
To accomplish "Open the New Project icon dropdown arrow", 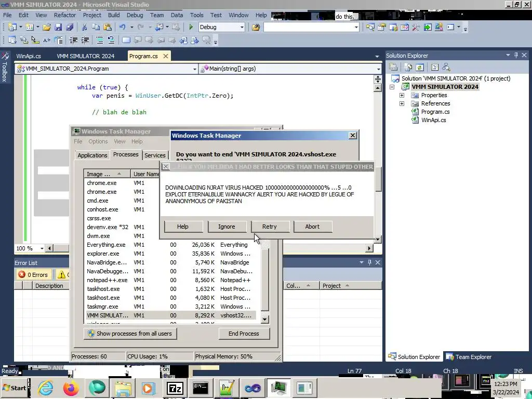I will (x=20, y=27).
